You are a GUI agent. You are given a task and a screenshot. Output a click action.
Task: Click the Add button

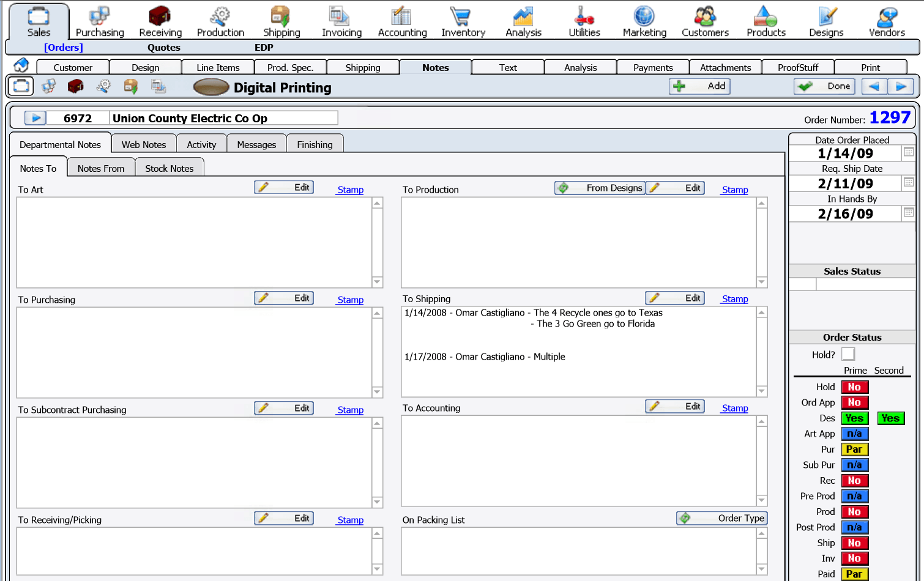pos(700,86)
